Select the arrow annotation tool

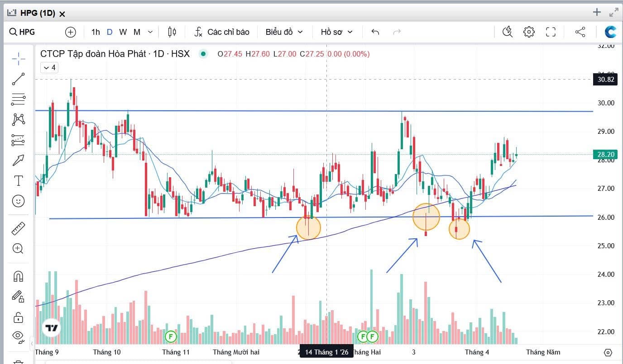pos(19,160)
